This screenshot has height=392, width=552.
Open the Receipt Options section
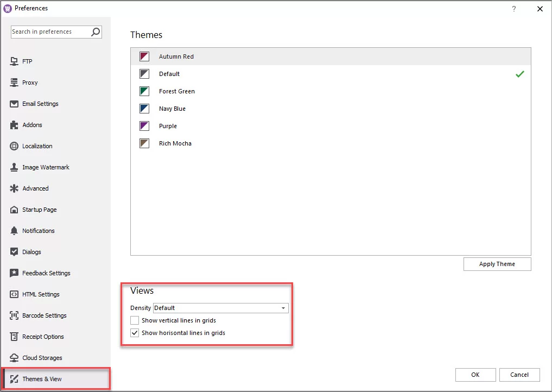[x=42, y=337]
